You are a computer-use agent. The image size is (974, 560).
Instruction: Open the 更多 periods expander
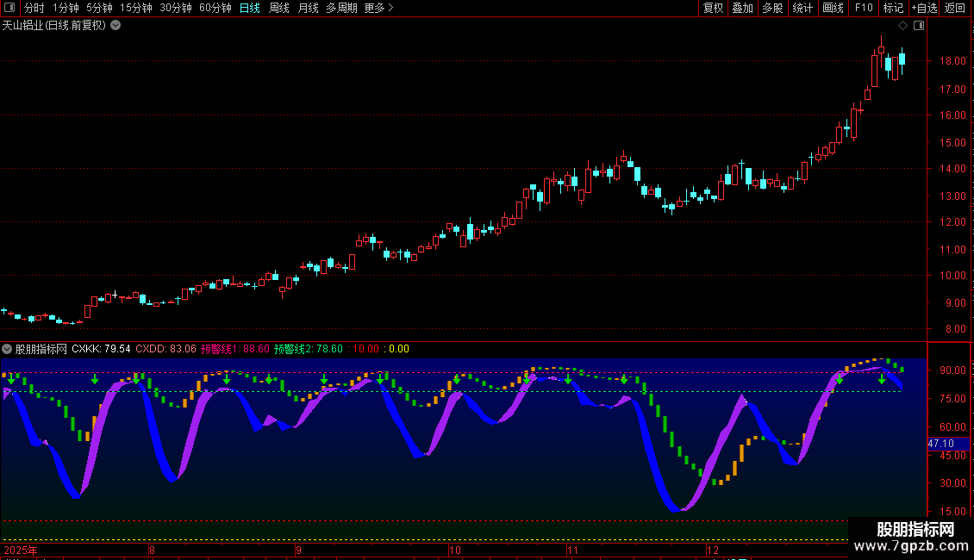click(378, 8)
